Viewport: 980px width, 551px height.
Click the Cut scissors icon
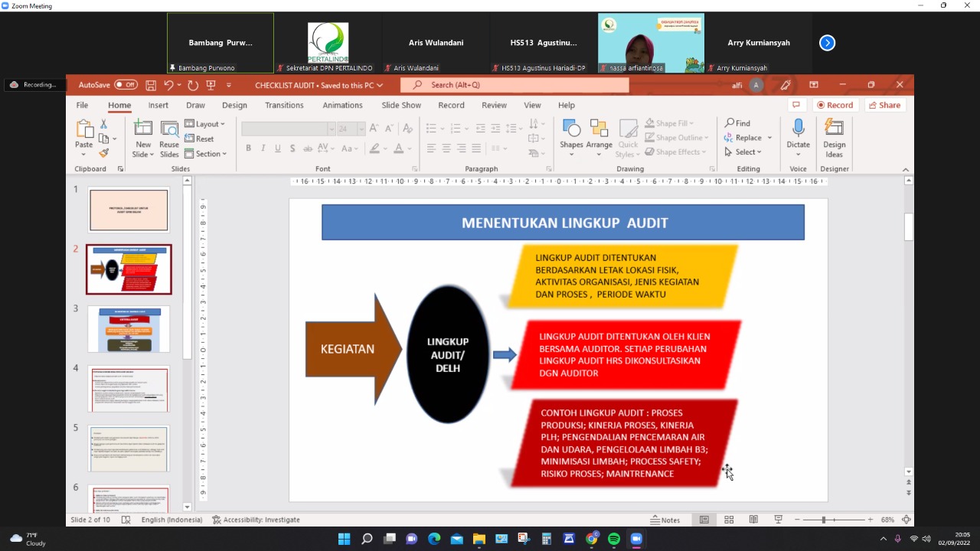tap(103, 124)
